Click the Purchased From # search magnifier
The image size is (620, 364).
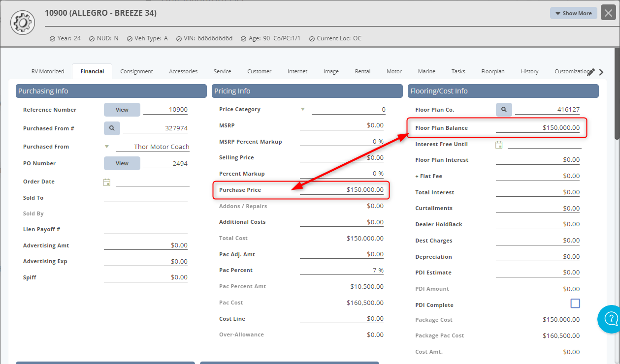coord(112,127)
